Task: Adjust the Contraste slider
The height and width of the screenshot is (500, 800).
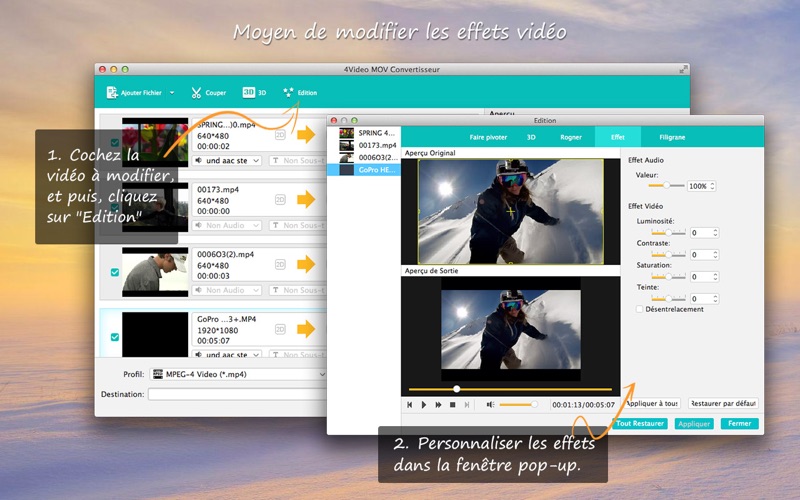Action: [x=668, y=255]
